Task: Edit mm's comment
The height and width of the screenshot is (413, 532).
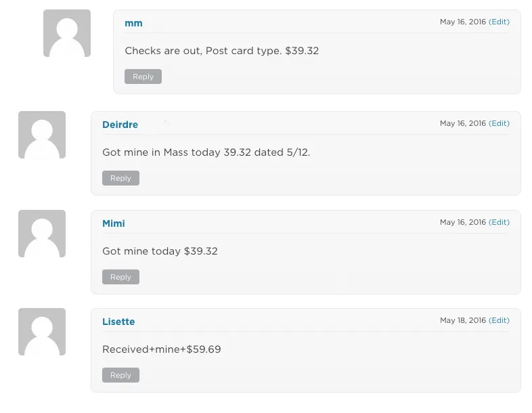Action: (x=499, y=22)
